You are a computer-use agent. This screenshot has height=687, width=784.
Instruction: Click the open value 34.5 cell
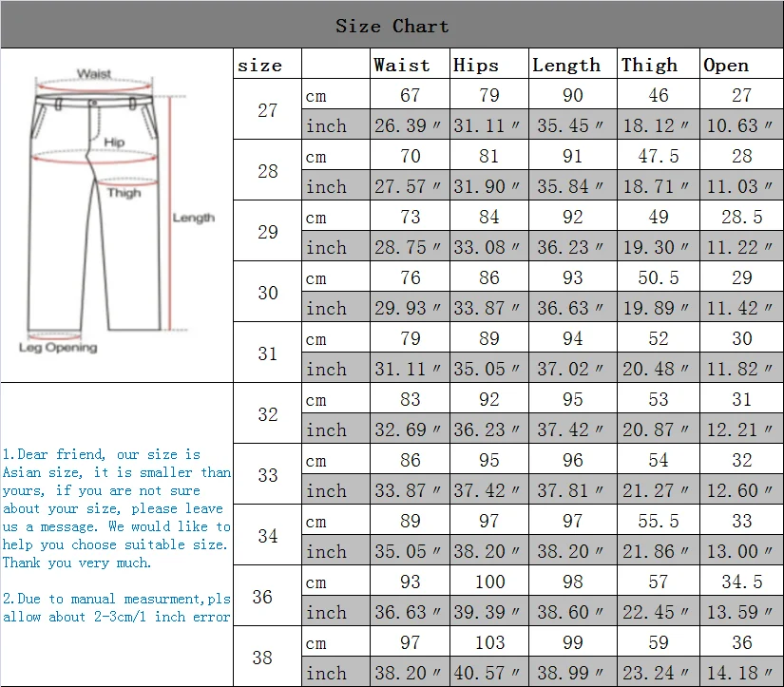point(741,581)
